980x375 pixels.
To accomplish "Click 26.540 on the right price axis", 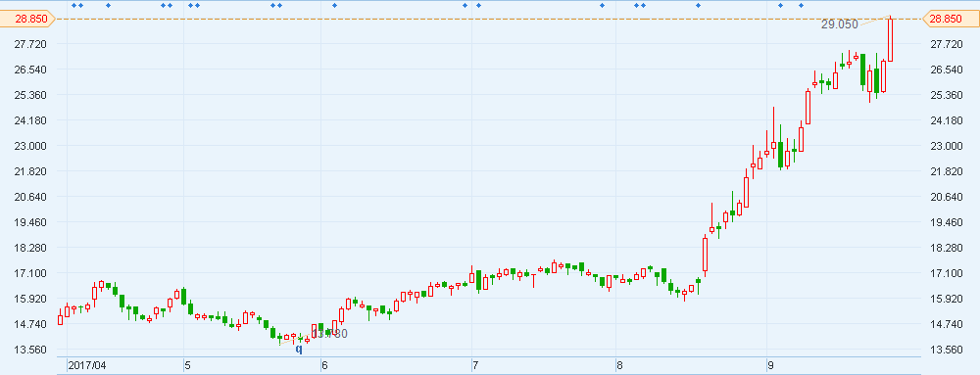I will pyautogui.click(x=948, y=70).
